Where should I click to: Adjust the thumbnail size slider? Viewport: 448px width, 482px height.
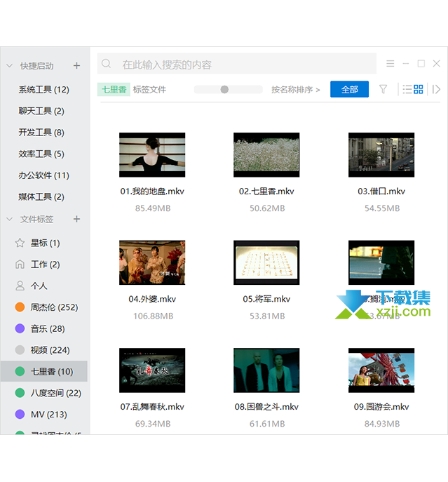(x=224, y=89)
